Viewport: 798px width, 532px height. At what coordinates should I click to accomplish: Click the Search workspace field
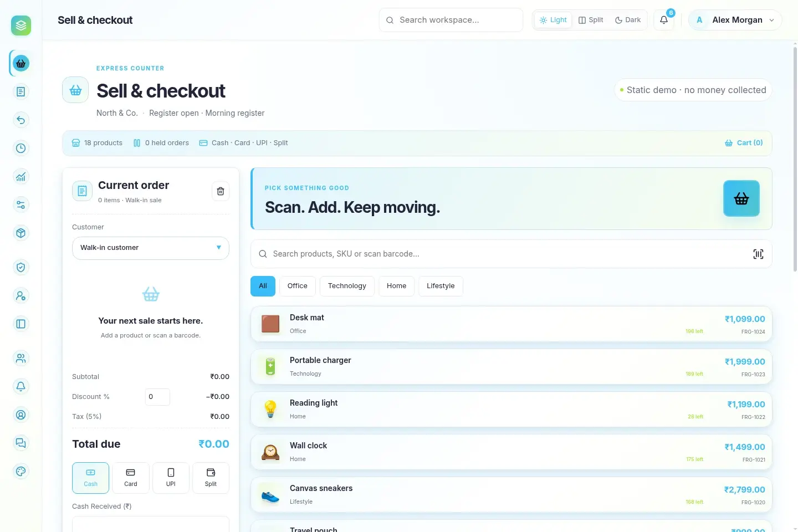(x=451, y=20)
